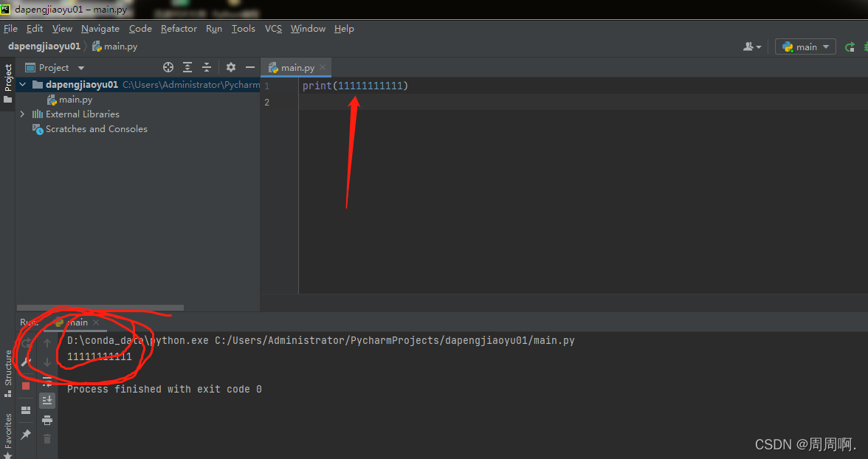
Task: Toggle Scroll to End in Run console
Action: coord(47,400)
